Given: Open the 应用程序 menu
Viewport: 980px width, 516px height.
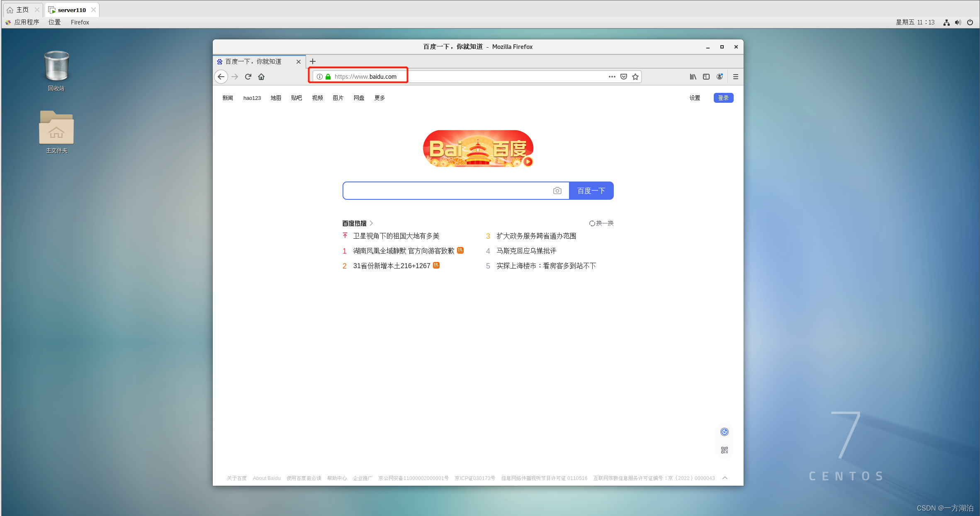Looking at the screenshot, I should tap(27, 22).
